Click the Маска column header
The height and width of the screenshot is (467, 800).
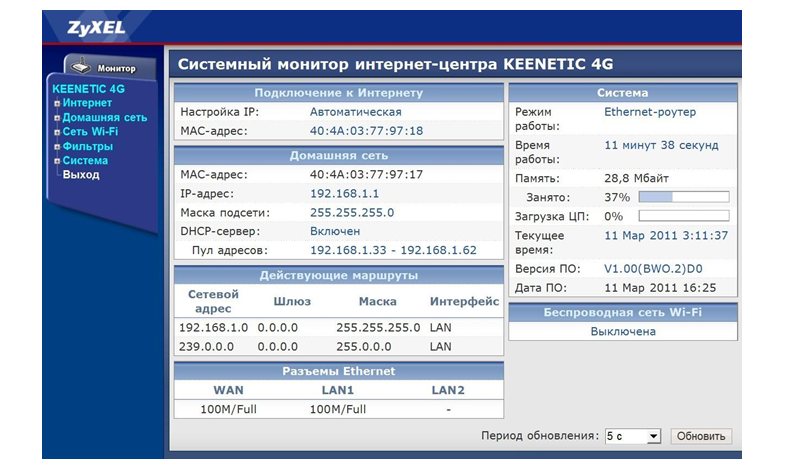point(378,302)
